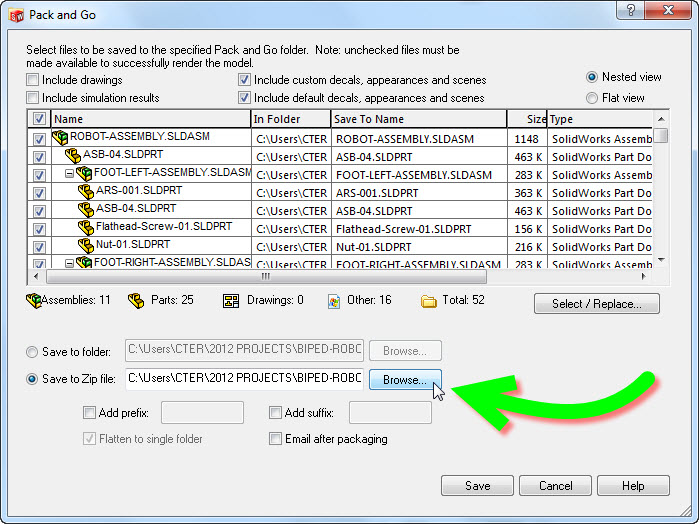Image resolution: width=699 pixels, height=524 pixels.
Task: Uncheck Include default decals, appearances and scenes
Action: [244, 98]
